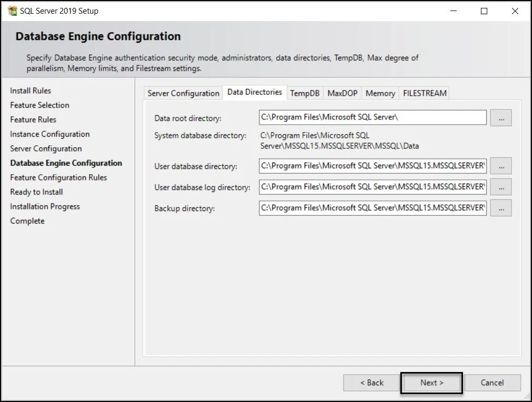532x402 pixels.
Task: Select Install Rules step in sidebar
Action: 31,91
